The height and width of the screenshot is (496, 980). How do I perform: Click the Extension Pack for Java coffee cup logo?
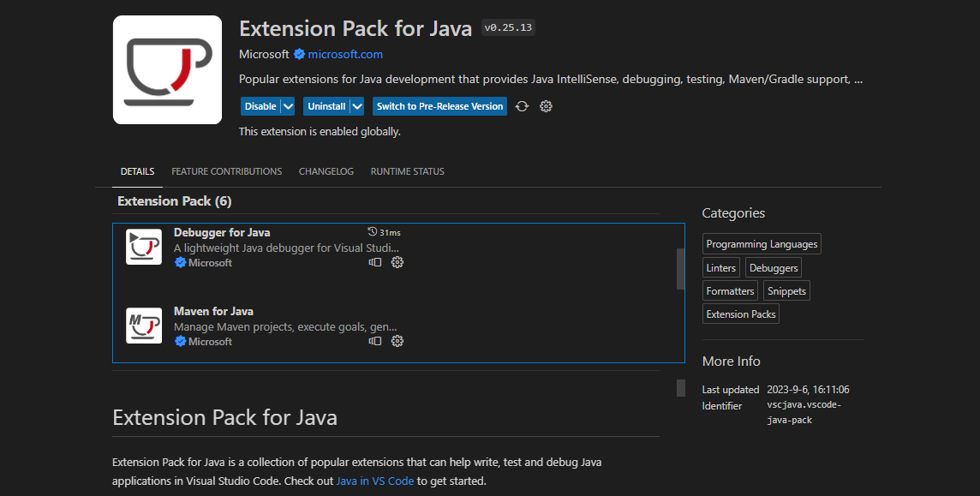167,69
